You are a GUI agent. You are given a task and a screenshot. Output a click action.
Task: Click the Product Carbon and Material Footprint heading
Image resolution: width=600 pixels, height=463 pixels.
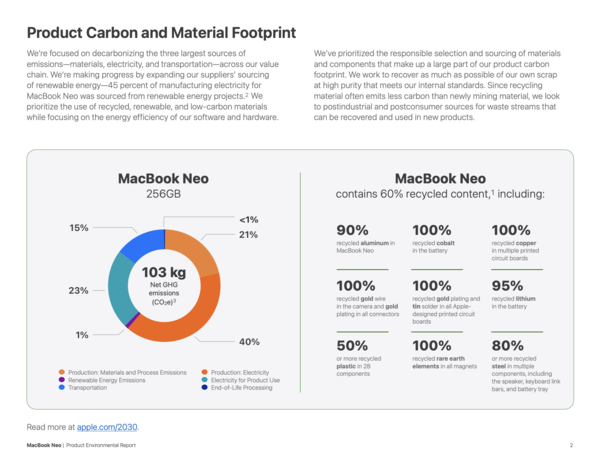(161, 33)
